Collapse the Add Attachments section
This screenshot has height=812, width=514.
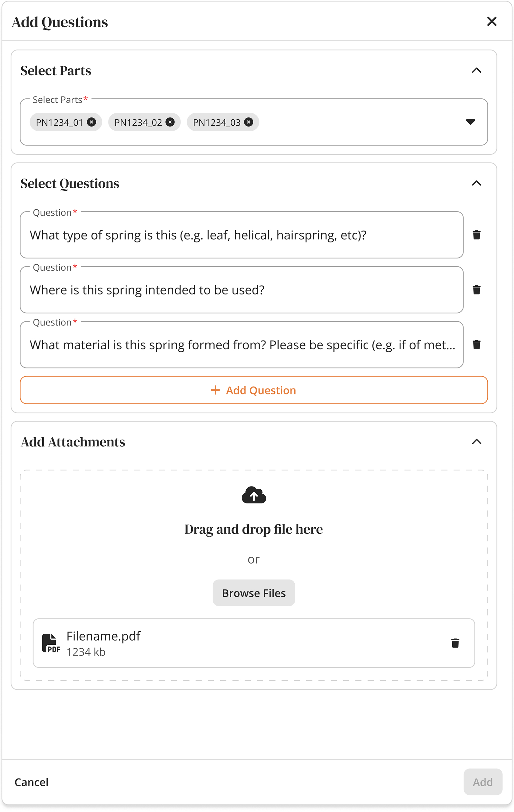(476, 442)
